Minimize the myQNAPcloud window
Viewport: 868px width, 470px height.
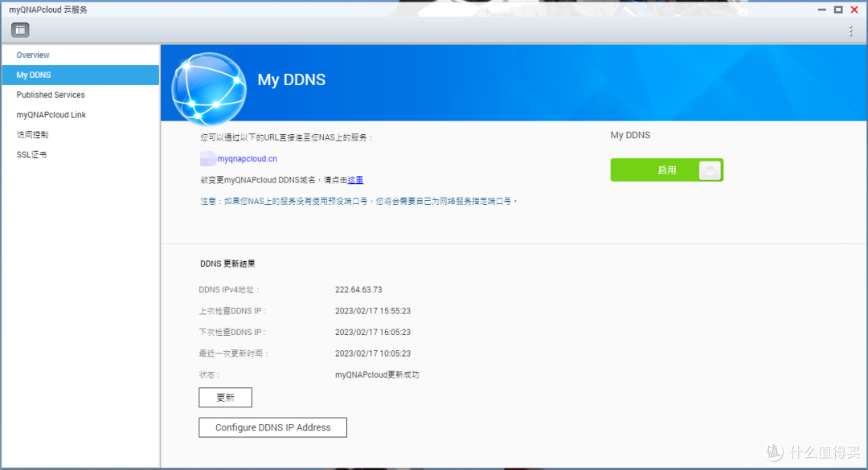[822, 10]
